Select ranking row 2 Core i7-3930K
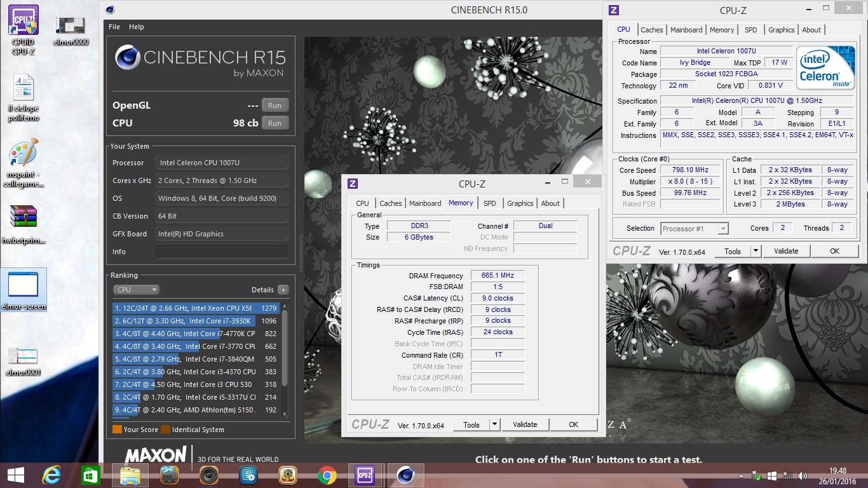868x488 pixels. (196, 321)
